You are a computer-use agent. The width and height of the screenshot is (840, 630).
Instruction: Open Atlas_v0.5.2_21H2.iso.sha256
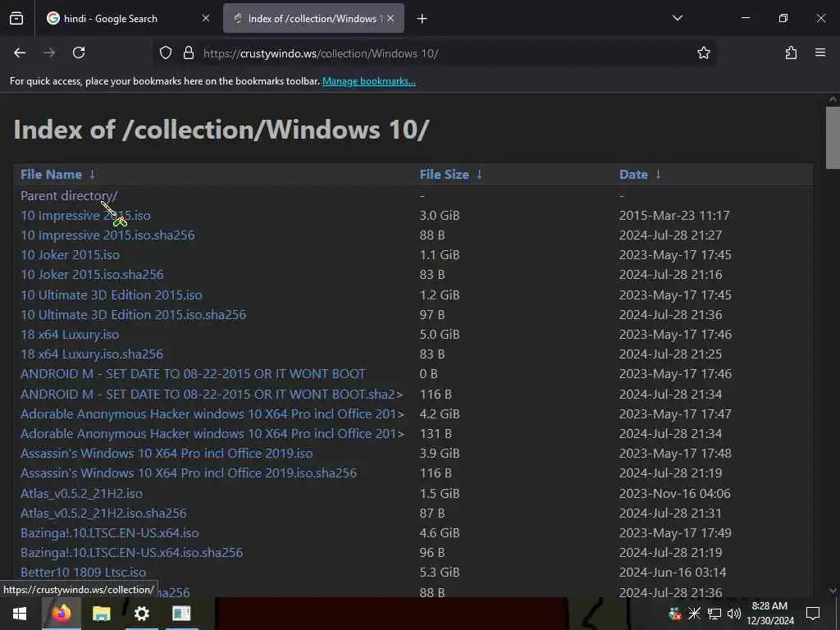coord(103,514)
